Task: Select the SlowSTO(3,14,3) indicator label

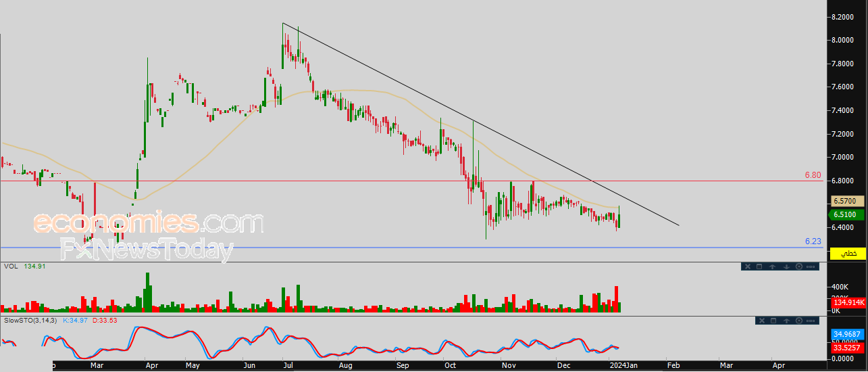Action: pyautogui.click(x=30, y=320)
